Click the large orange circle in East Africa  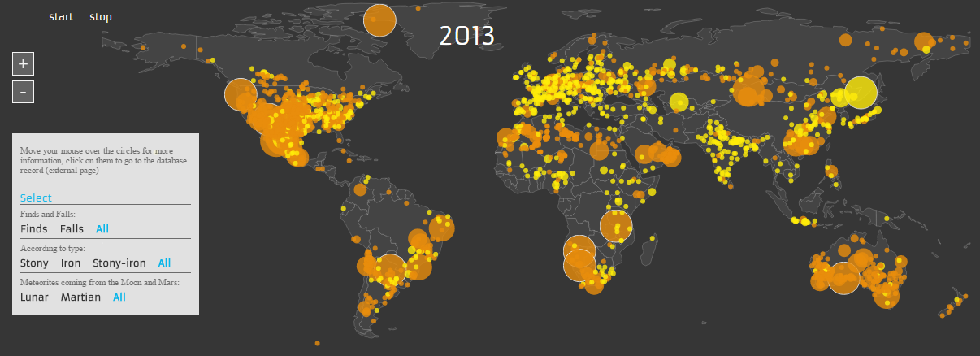click(x=616, y=227)
